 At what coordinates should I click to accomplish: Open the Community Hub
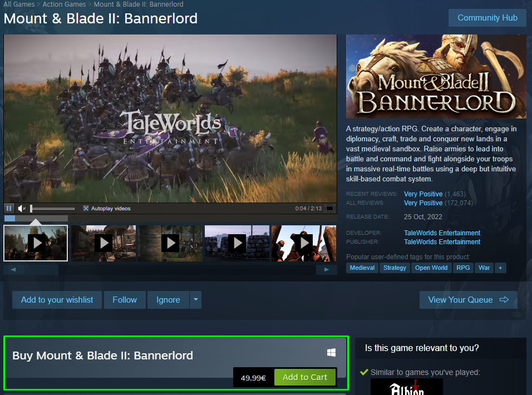pyautogui.click(x=487, y=18)
